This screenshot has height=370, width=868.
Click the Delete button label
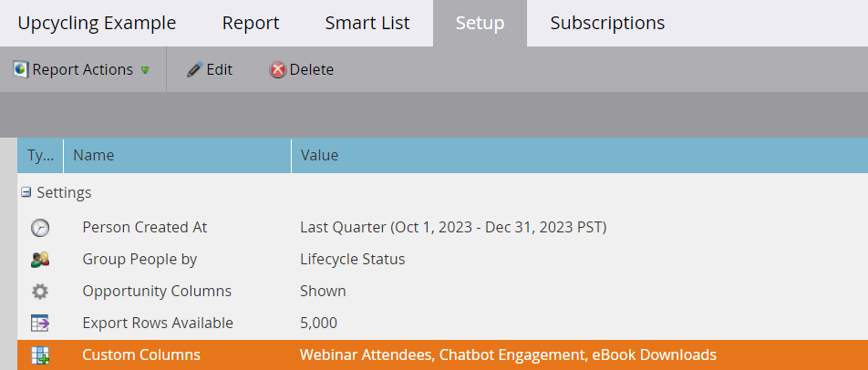coord(312,69)
